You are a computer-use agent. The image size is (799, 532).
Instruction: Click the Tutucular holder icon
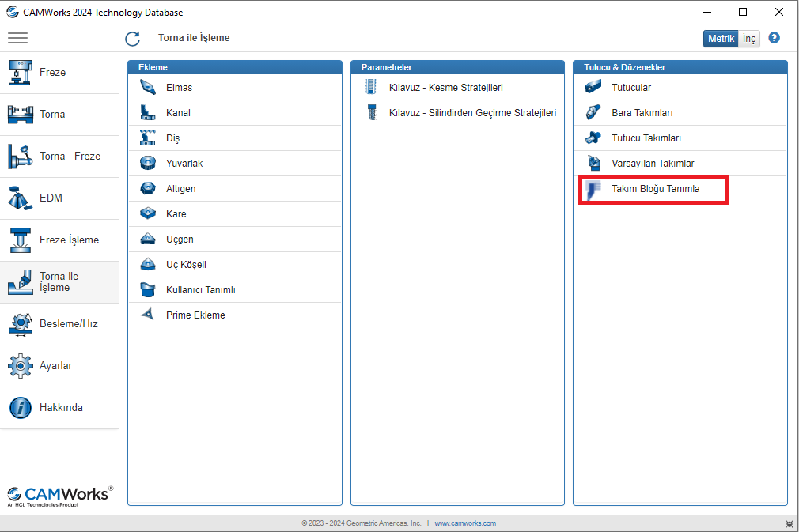[x=593, y=88]
